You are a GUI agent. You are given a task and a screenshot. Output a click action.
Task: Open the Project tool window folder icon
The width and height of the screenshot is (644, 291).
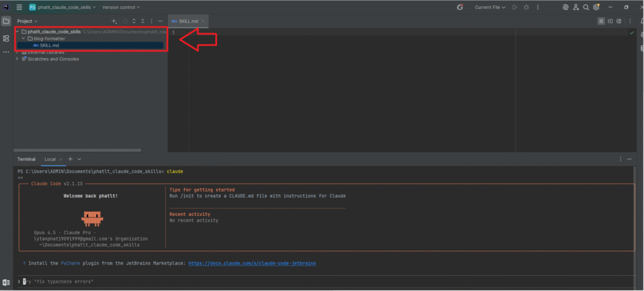(x=6, y=21)
